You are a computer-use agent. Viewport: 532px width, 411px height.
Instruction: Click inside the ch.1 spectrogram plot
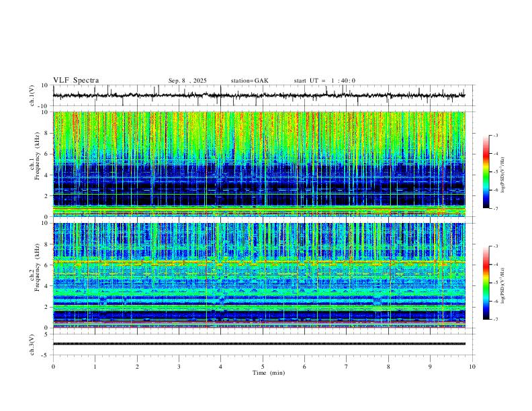click(259, 164)
